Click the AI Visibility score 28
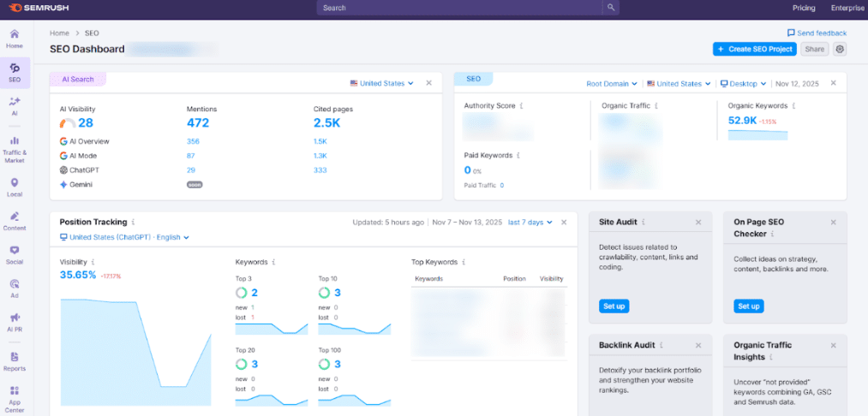This screenshot has height=416, width=868. 85,122
